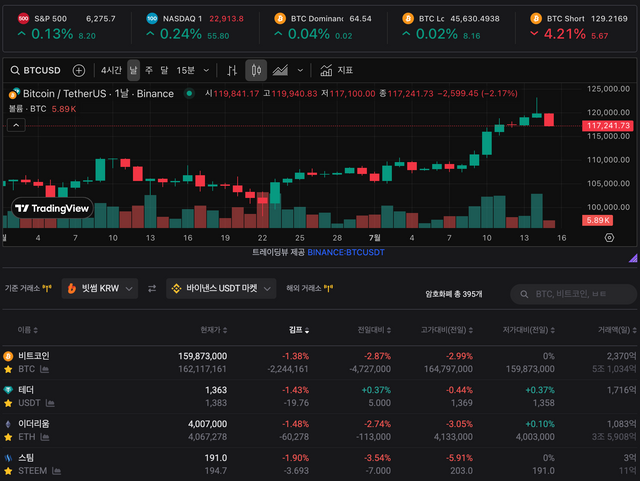Click the TradingView logo button
640x481 pixels.
(x=52, y=209)
